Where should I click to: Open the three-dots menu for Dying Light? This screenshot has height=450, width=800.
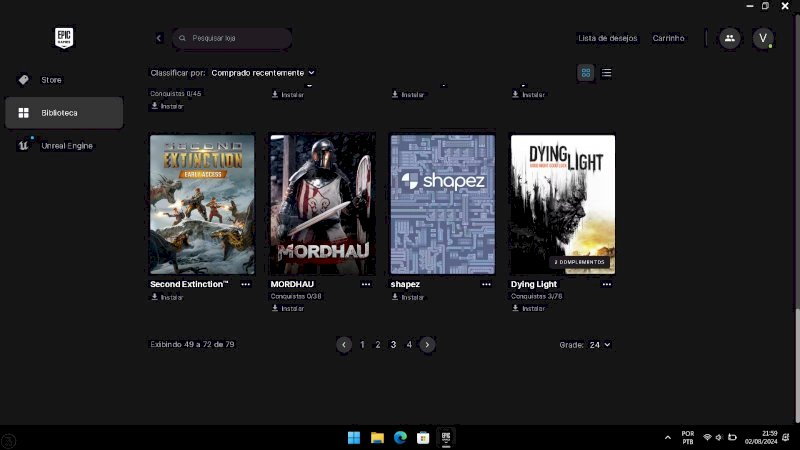click(x=606, y=284)
